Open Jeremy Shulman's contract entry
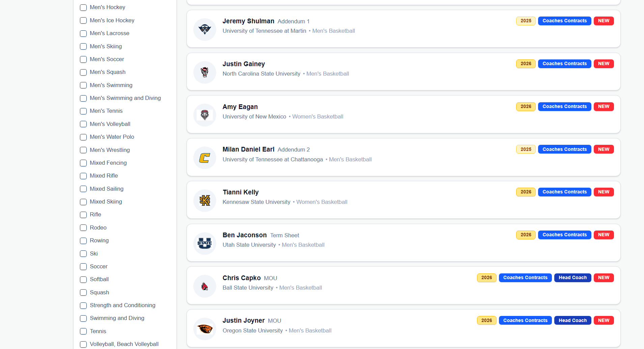The image size is (644, 349). [248, 21]
